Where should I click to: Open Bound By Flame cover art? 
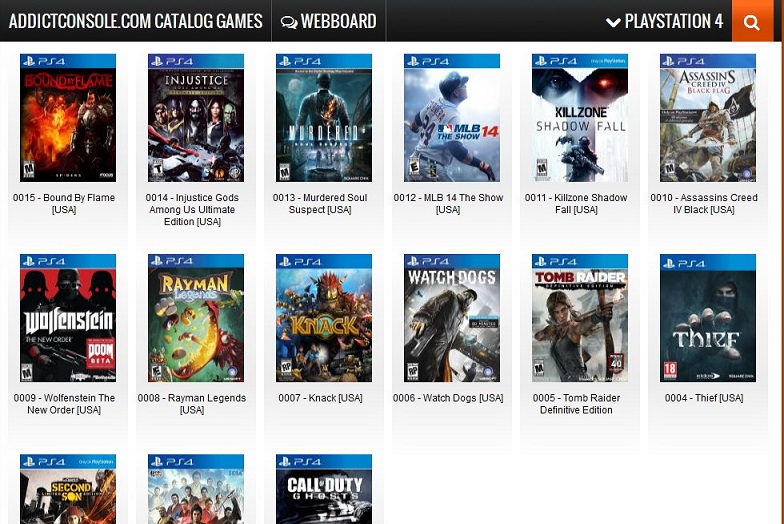68,118
